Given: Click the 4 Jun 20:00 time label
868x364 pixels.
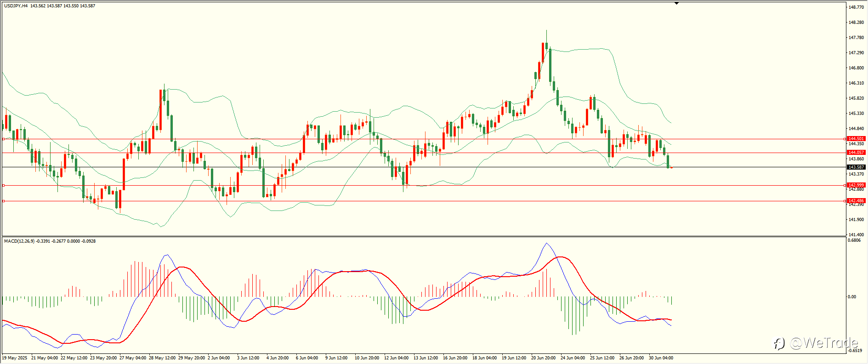Looking at the screenshot, I should pos(278,358).
